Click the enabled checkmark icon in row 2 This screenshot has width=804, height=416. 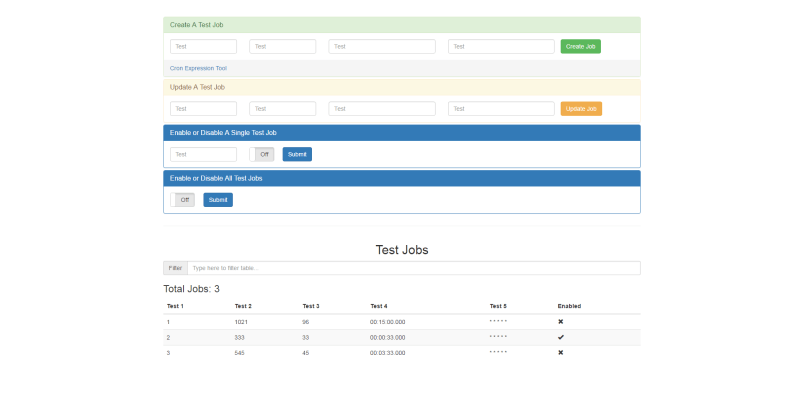pyautogui.click(x=560, y=338)
